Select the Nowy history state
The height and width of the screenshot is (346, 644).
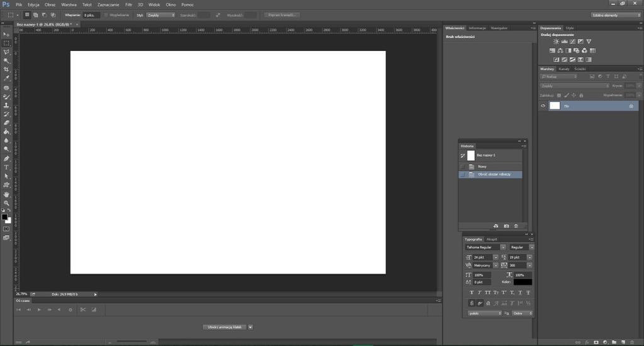click(491, 167)
